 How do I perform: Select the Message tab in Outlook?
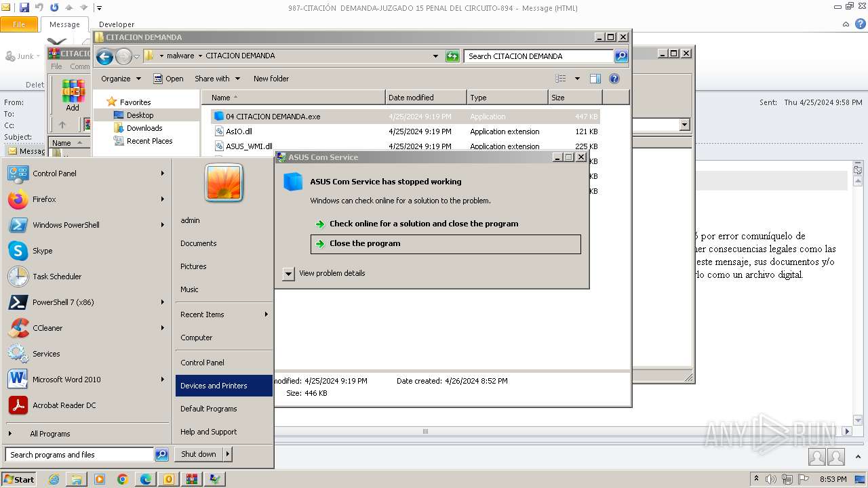click(64, 24)
